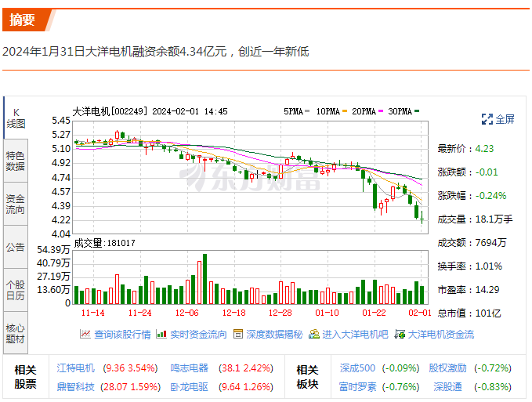The image size is (532, 402).
Task: Open the 实时资金流向 link
Action: (x=198, y=335)
